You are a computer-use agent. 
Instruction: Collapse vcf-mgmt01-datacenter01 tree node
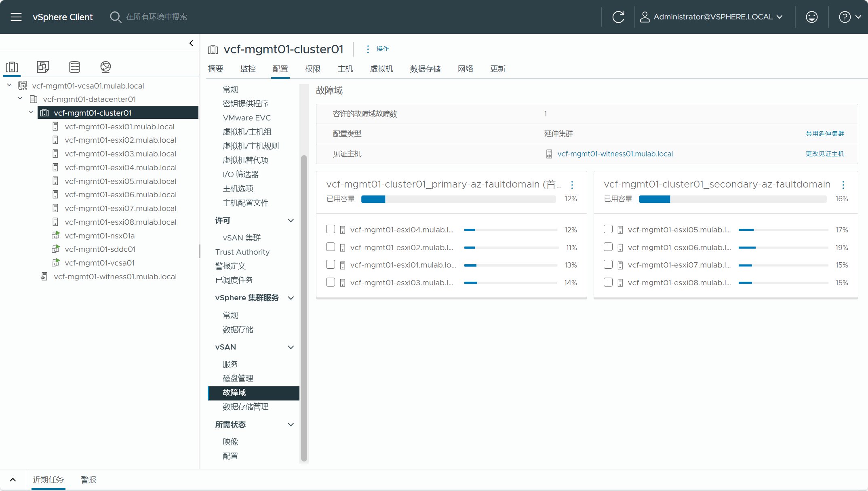point(20,99)
